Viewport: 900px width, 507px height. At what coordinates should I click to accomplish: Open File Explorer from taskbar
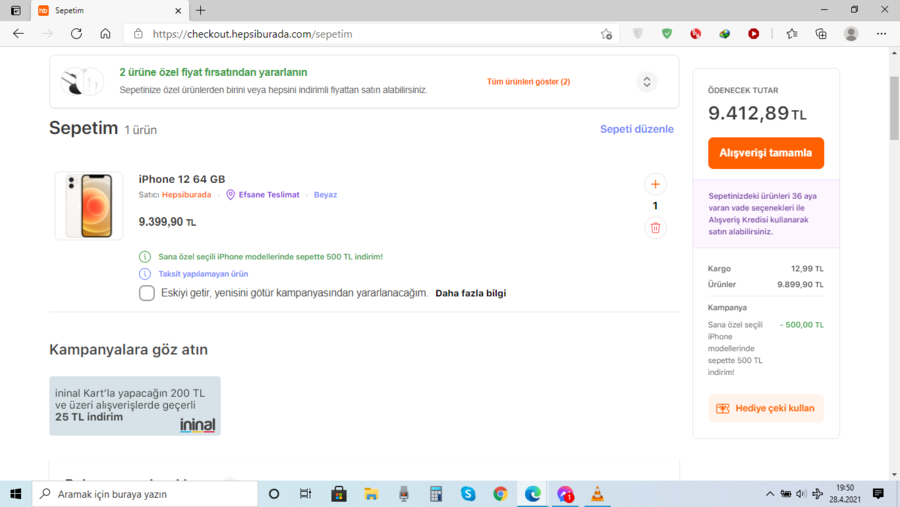pos(371,494)
